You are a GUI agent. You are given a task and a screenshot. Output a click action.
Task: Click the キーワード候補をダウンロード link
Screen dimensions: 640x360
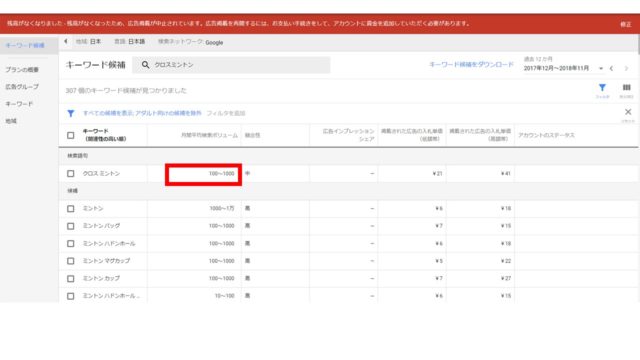click(471, 64)
